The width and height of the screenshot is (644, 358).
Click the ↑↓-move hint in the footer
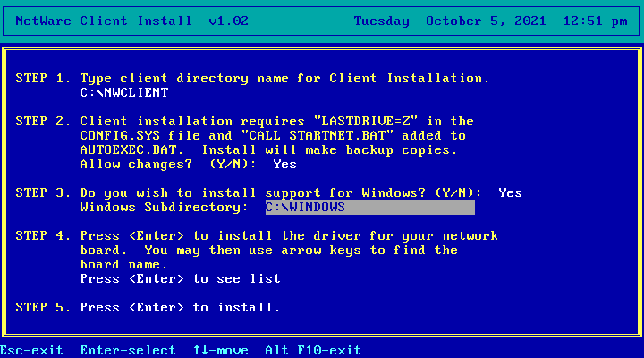point(221,351)
